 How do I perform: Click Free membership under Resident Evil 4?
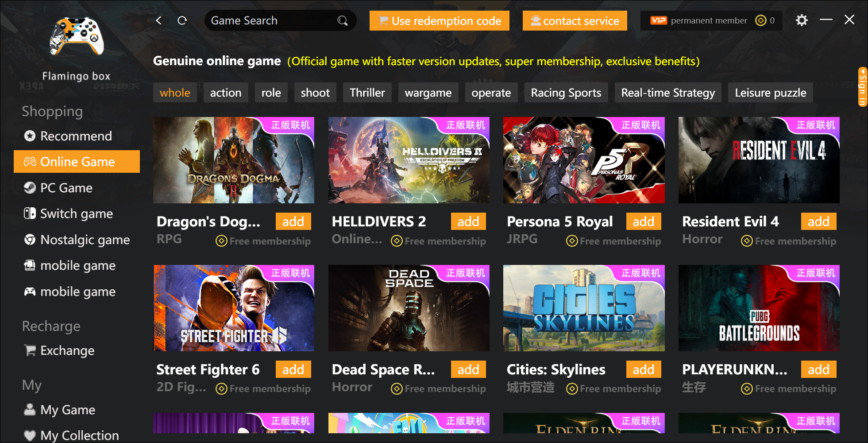pos(789,241)
